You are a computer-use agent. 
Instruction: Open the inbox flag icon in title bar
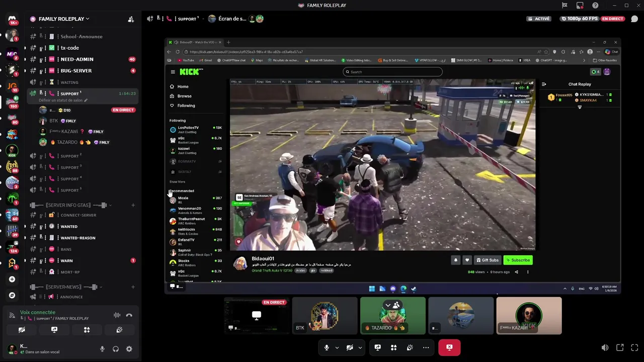pyautogui.click(x=565, y=5)
